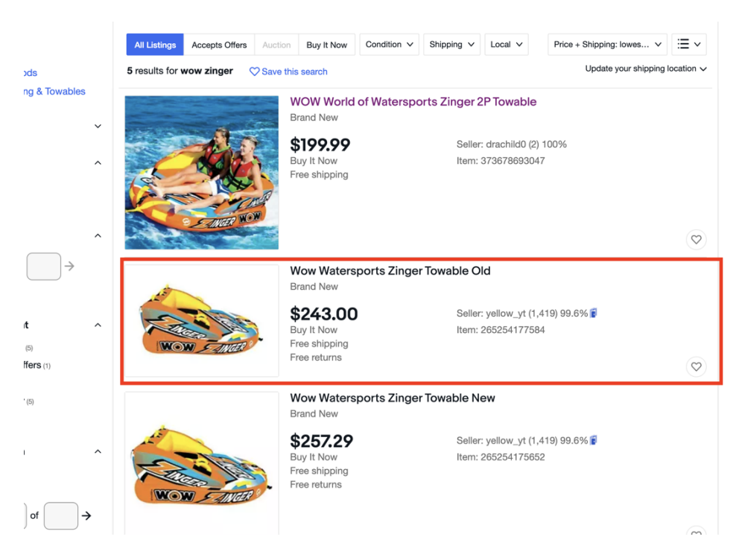Open the Price + Shipping sort dropdown
Image resolution: width=739 pixels, height=560 pixels.
click(x=607, y=45)
